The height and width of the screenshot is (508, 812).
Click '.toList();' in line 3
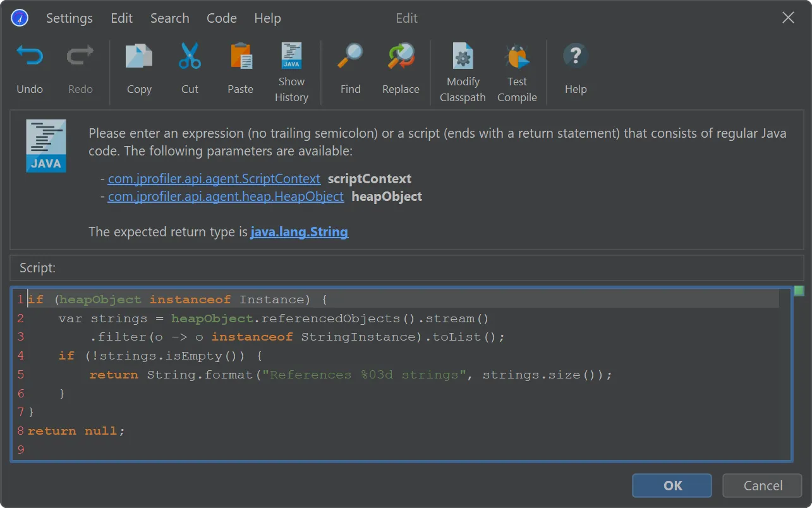coord(464,337)
